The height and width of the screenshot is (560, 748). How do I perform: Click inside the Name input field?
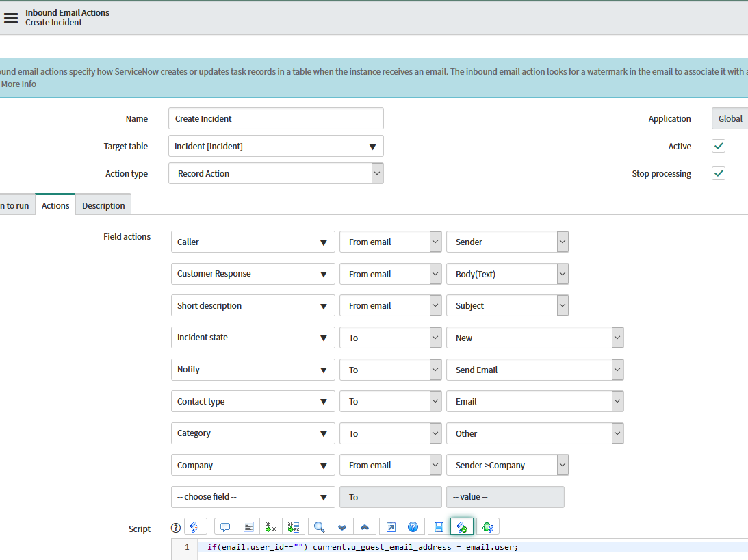[x=275, y=118]
